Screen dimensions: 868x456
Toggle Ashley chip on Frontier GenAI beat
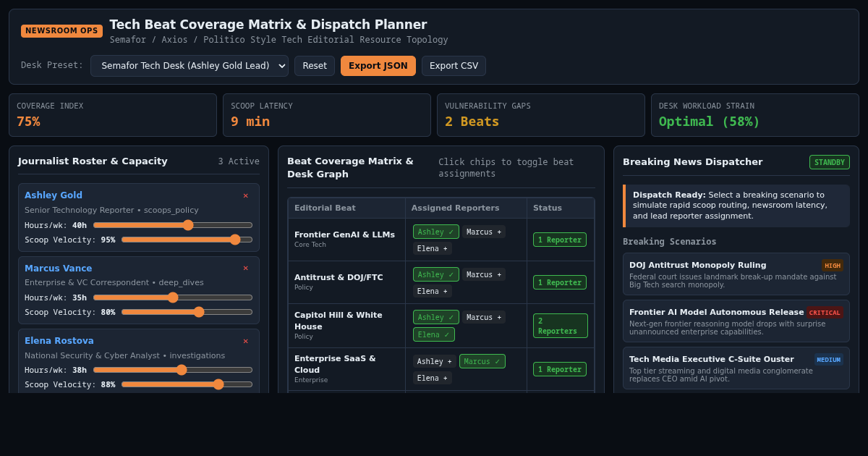[436, 232]
